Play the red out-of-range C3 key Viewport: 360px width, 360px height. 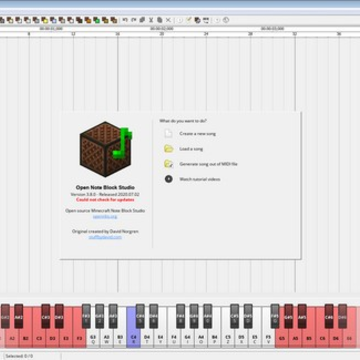point(39,337)
